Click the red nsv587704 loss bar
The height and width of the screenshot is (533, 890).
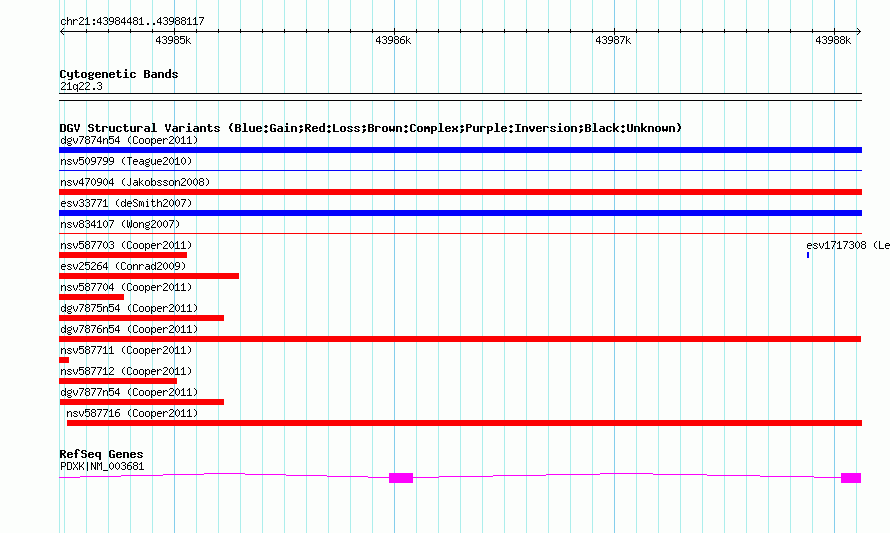click(x=91, y=297)
